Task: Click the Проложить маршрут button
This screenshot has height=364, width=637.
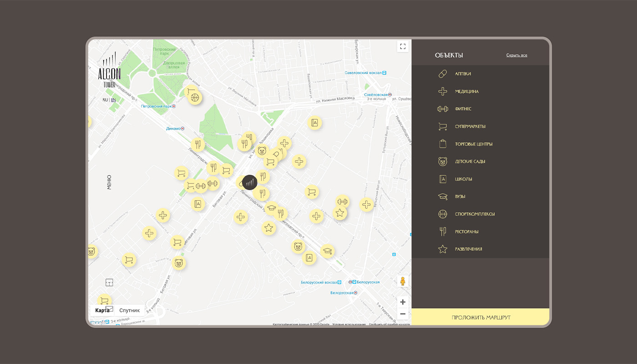Action: point(480,317)
